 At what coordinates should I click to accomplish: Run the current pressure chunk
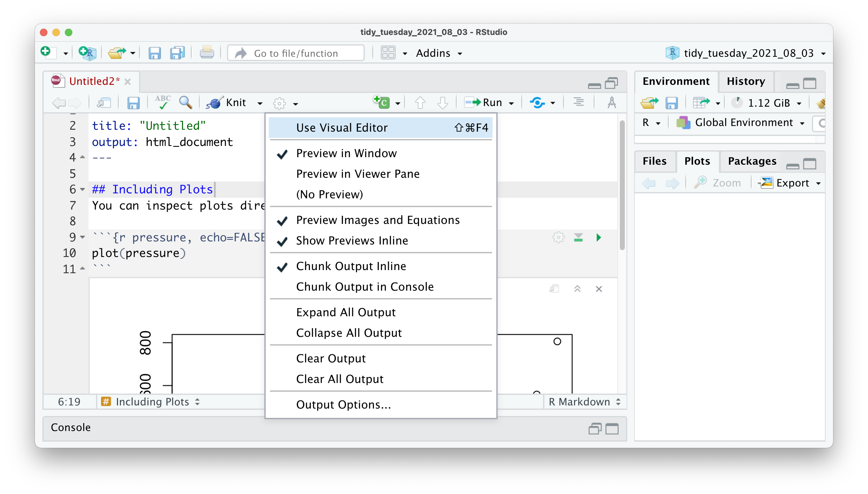pos(599,238)
